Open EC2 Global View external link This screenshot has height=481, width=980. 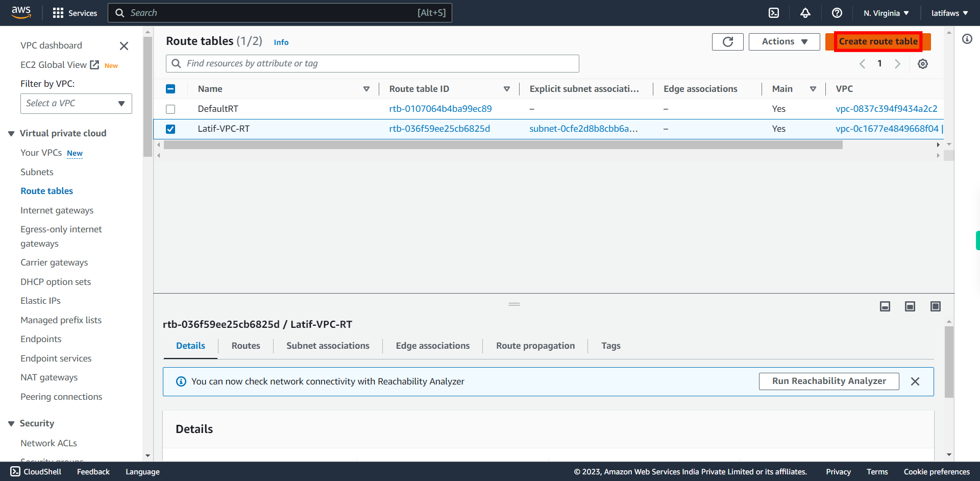point(60,65)
